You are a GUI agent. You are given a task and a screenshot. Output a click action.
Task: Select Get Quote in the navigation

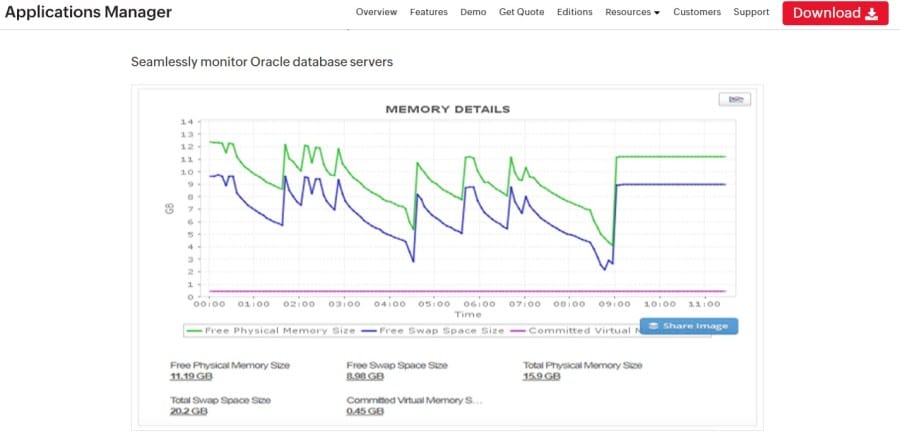(521, 12)
